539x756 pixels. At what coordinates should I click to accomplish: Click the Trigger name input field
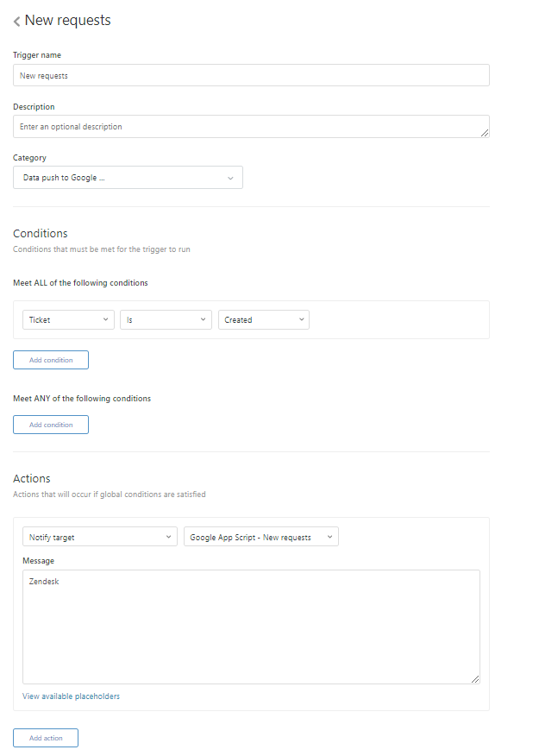tap(250, 75)
